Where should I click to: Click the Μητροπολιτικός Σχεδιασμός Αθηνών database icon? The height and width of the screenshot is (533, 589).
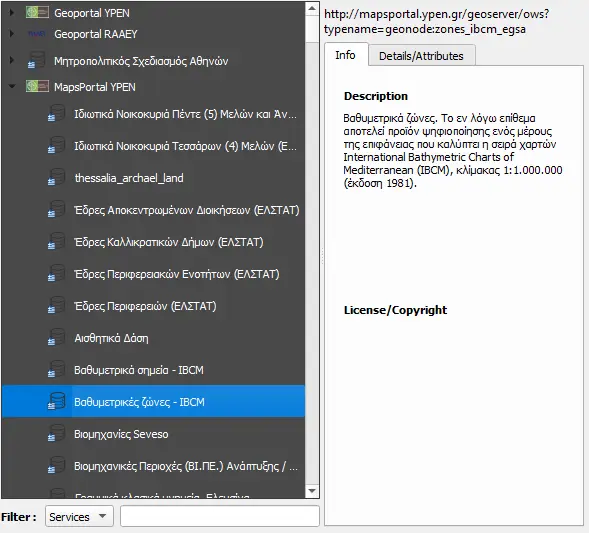pyautogui.click(x=36, y=60)
